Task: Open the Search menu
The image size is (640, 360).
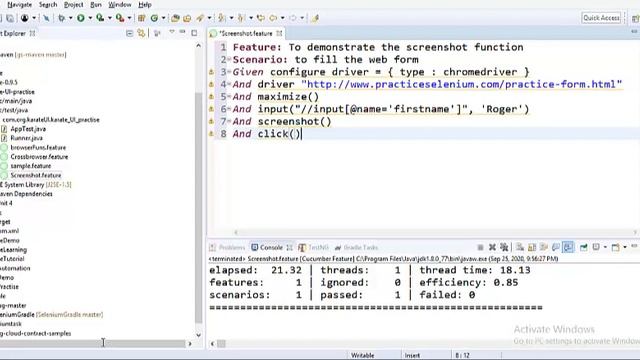Action: [48, 5]
